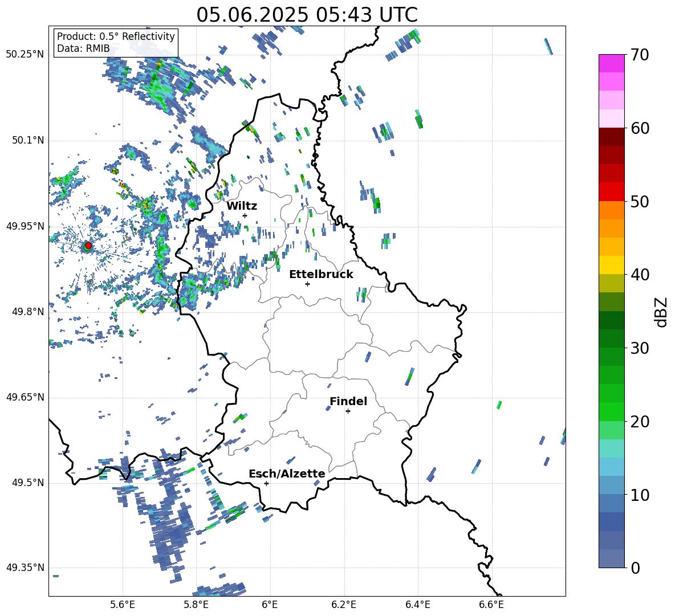
Task: Click the 0 tick on the colorbar
Action: [635, 568]
